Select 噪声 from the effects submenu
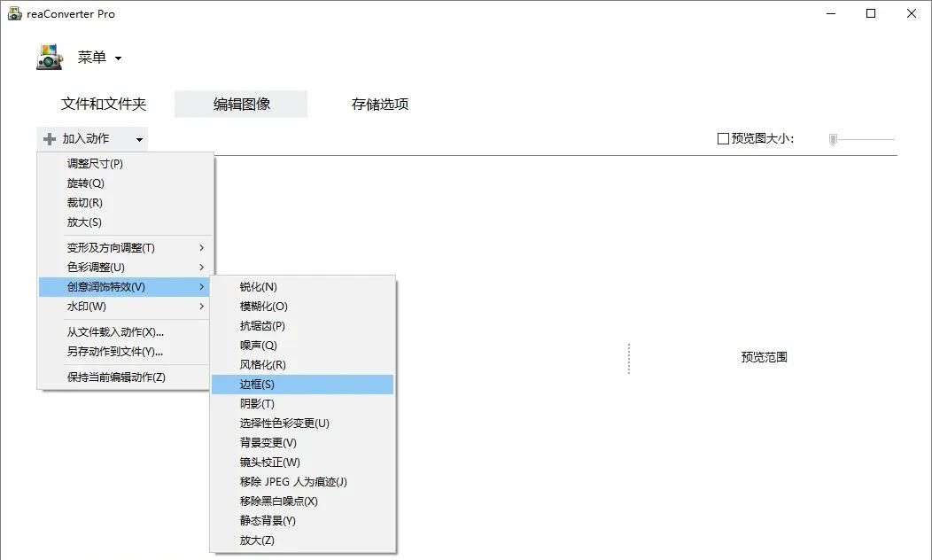This screenshot has height=560, width=932. [256, 345]
